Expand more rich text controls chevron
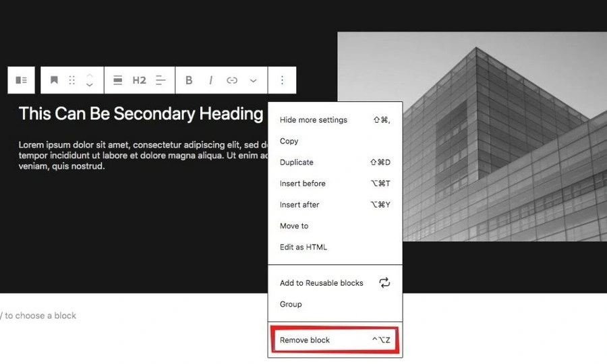This screenshot has width=607, height=364. pyautogui.click(x=253, y=80)
